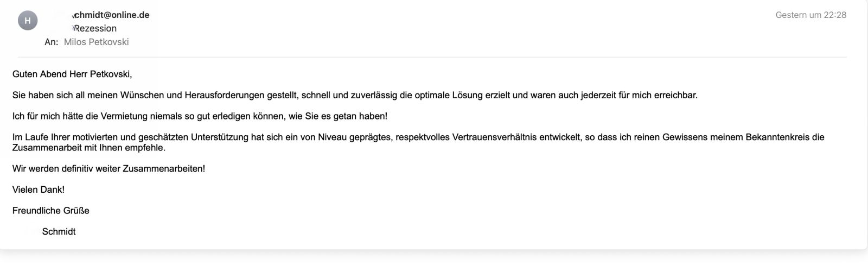The width and height of the screenshot is (868, 265).
Task: Click the timestamp "Gestern um 22:28"
Action: [811, 15]
